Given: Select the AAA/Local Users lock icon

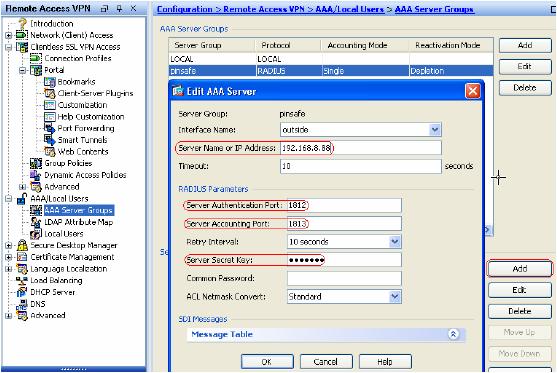Looking at the screenshot, I should point(22,199).
